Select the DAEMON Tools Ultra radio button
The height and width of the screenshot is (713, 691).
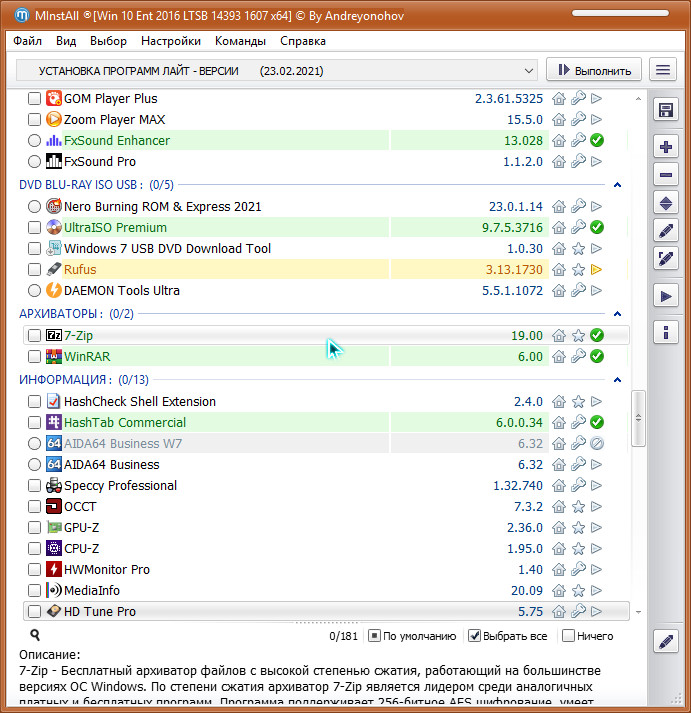(34, 291)
